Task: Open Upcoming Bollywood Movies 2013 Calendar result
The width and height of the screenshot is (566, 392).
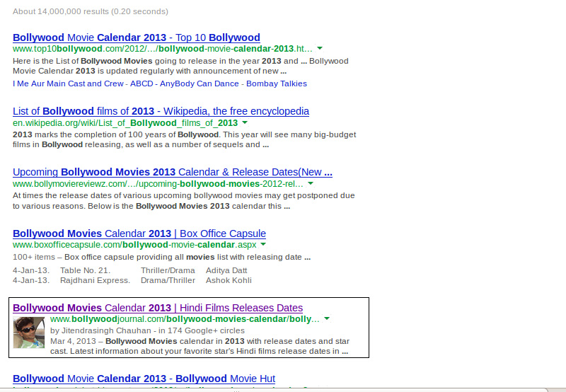Action: (x=173, y=172)
